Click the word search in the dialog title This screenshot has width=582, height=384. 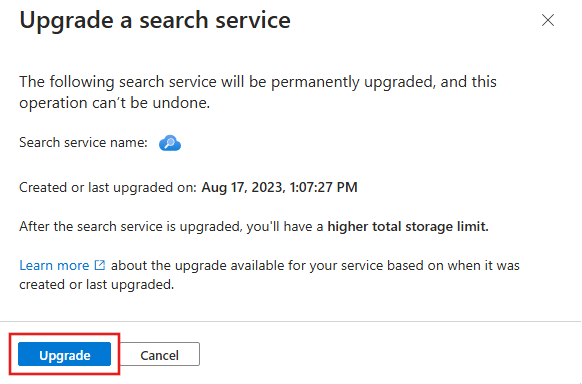coord(174,20)
